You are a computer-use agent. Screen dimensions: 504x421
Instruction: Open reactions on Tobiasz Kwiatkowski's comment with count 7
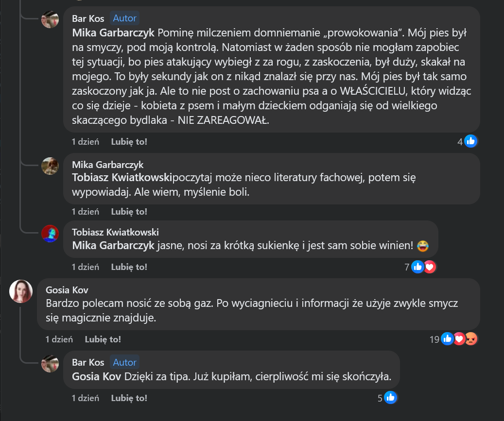coord(407,267)
